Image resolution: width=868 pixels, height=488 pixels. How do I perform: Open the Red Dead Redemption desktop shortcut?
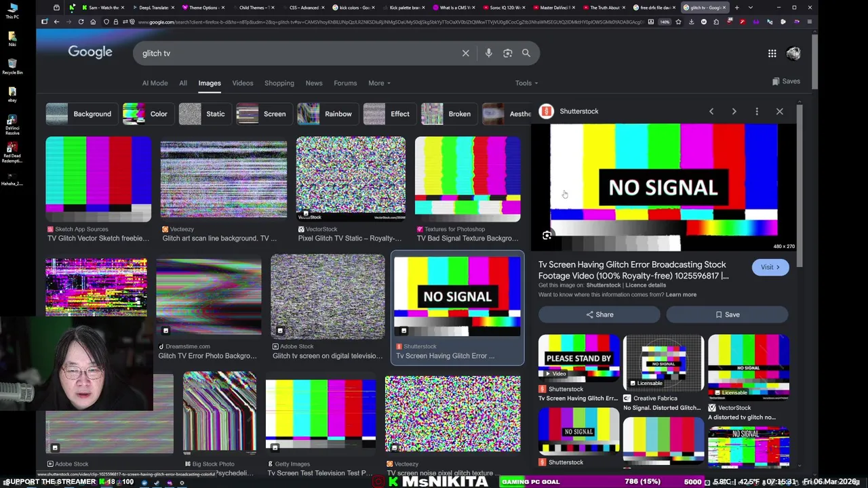[12, 152]
